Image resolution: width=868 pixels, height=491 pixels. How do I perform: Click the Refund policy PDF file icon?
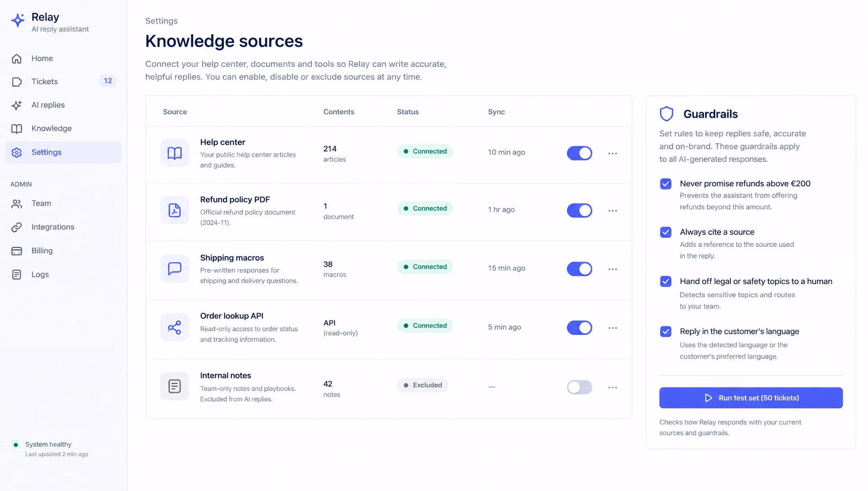coord(175,210)
